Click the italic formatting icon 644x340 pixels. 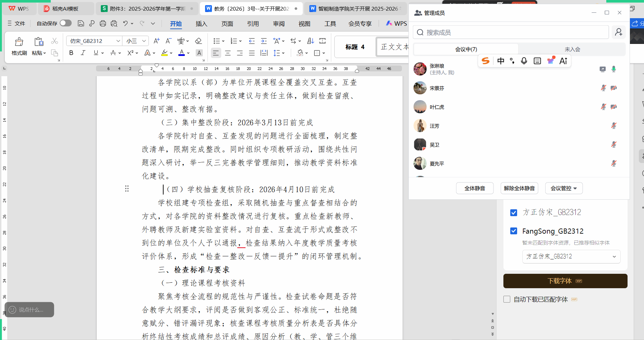click(83, 53)
